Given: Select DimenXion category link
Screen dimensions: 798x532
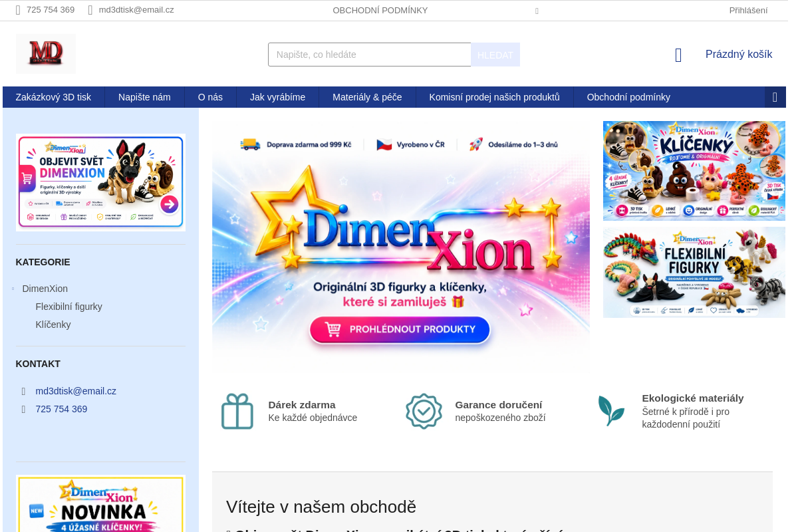Looking at the screenshot, I should click(x=45, y=289).
